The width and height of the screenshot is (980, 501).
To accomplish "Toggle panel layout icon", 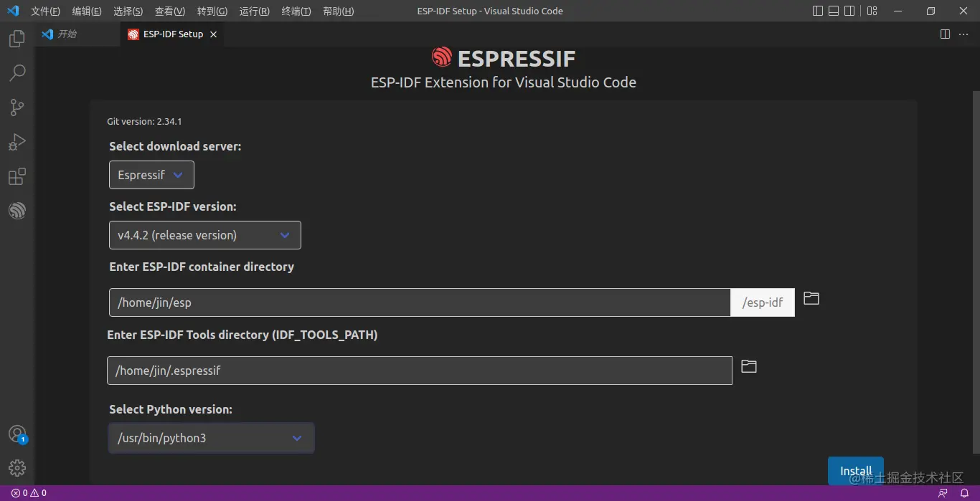I will 834,11.
